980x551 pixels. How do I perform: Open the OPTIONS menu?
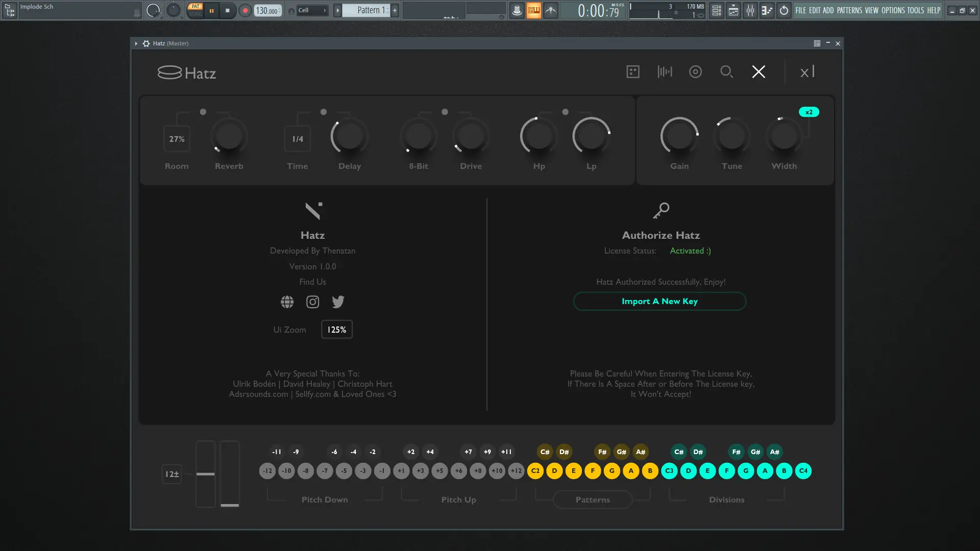coord(893,10)
